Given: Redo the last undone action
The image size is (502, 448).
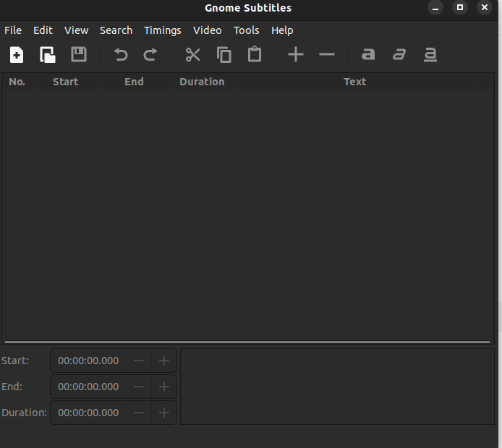Looking at the screenshot, I should [150, 54].
